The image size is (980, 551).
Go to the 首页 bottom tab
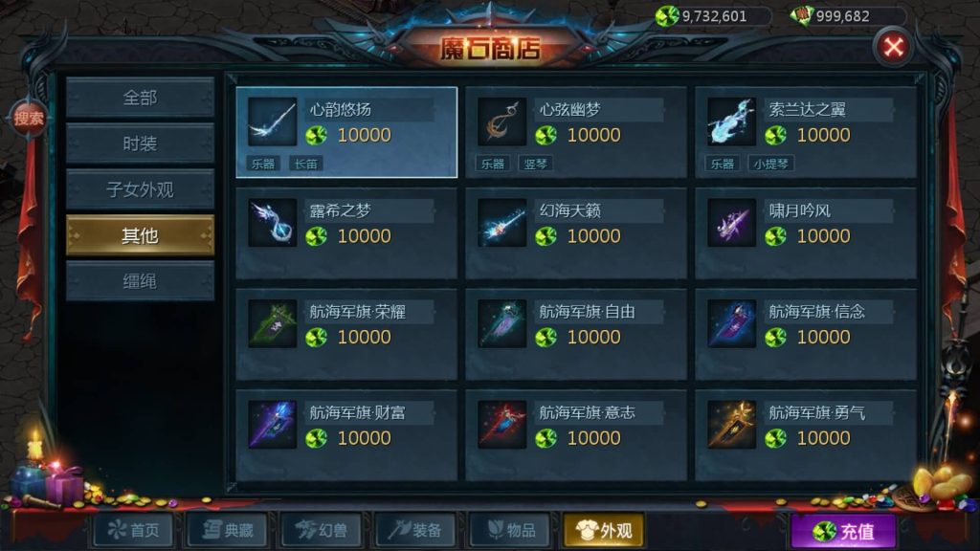tap(134, 530)
